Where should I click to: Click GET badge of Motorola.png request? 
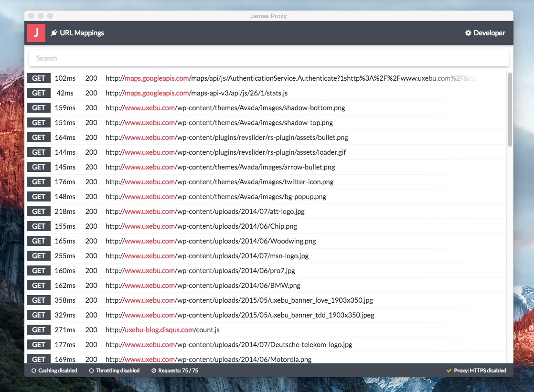(39, 359)
